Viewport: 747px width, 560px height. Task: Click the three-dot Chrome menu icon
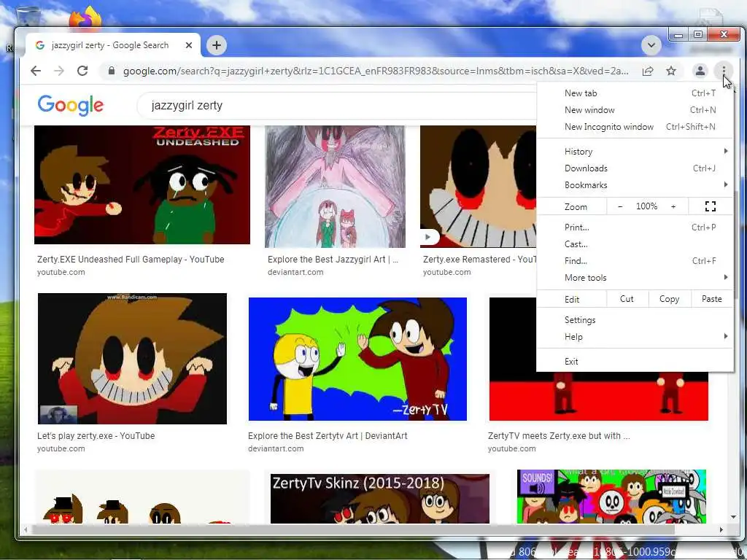click(x=724, y=71)
